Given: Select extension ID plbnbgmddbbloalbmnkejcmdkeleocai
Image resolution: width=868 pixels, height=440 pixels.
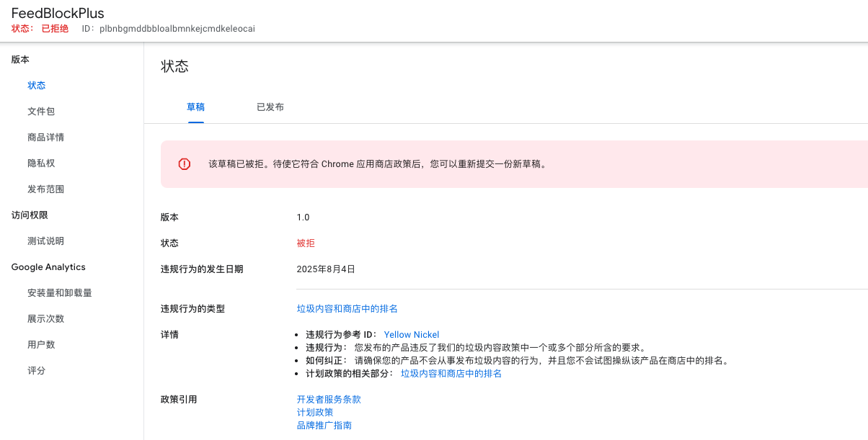Looking at the screenshot, I should (177, 29).
